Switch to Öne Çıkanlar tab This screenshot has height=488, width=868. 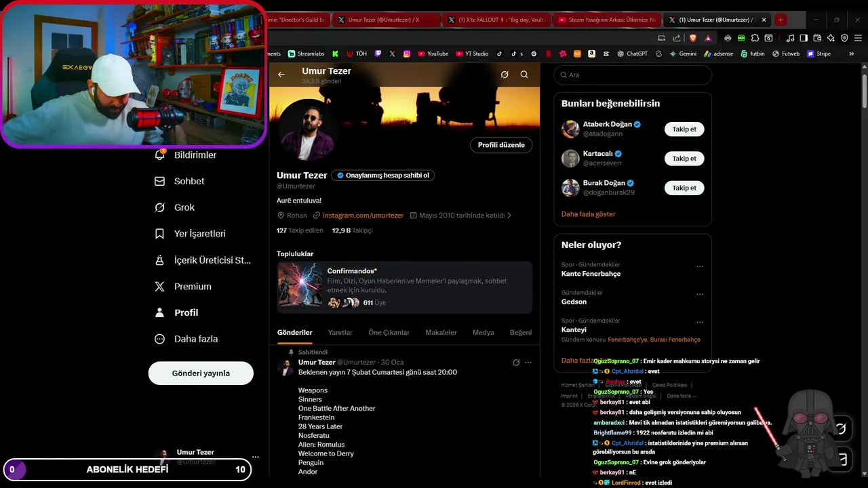point(389,332)
